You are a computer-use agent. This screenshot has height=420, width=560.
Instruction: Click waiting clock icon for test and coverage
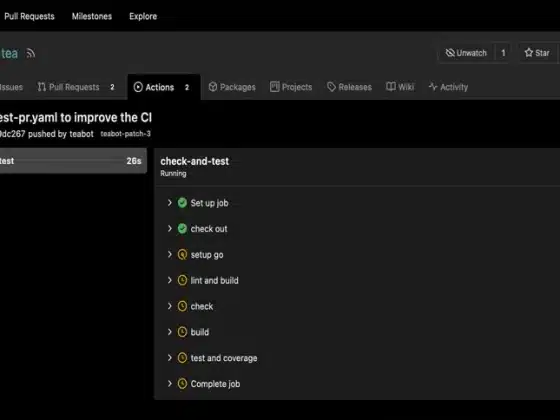[182, 358]
